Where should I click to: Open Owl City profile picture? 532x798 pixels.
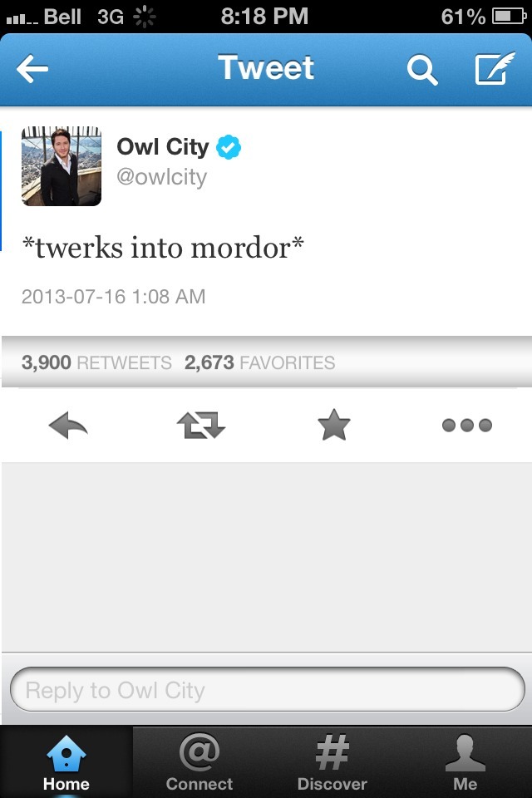click(62, 166)
